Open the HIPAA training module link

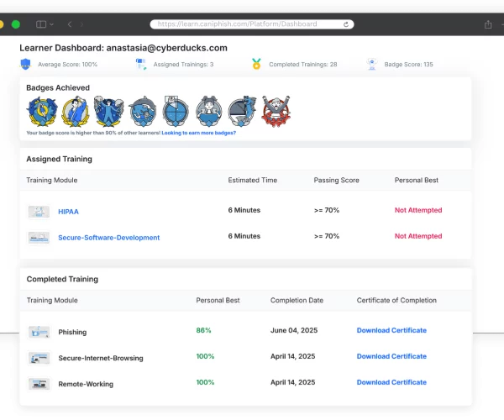[68, 211]
